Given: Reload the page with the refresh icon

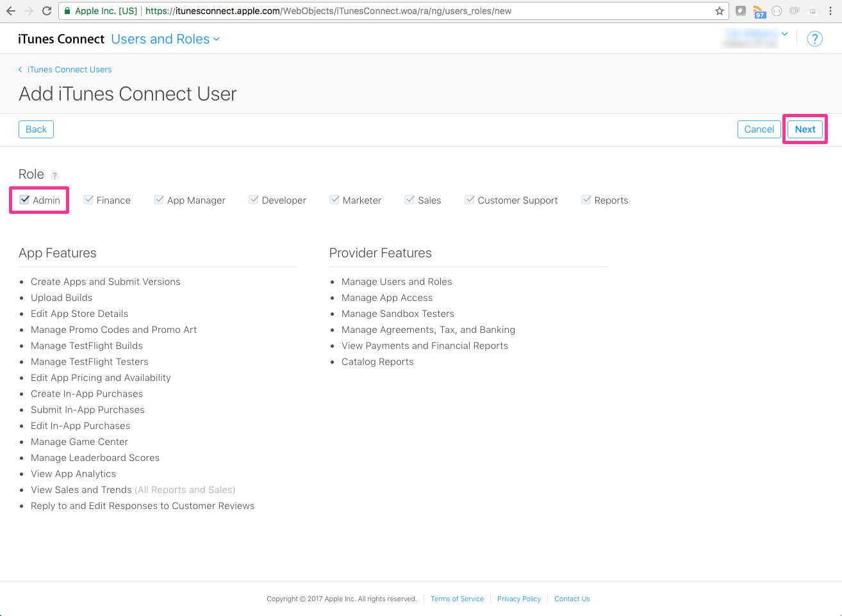Looking at the screenshot, I should tap(47, 11).
